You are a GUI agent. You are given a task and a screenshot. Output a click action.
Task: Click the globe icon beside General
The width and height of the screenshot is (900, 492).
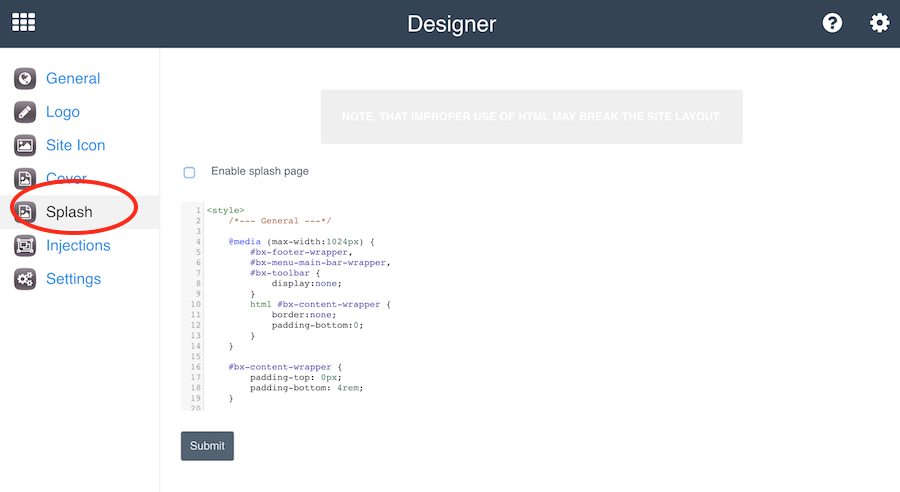click(x=25, y=79)
